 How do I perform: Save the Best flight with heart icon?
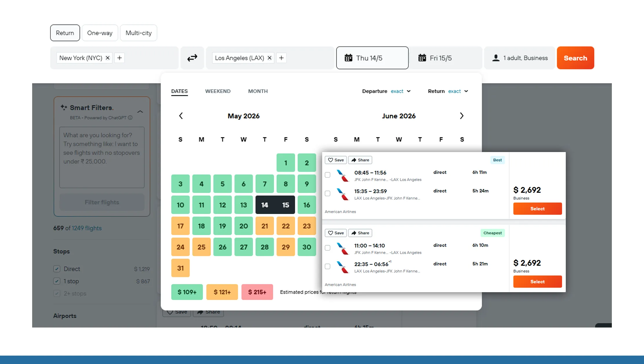(335, 160)
